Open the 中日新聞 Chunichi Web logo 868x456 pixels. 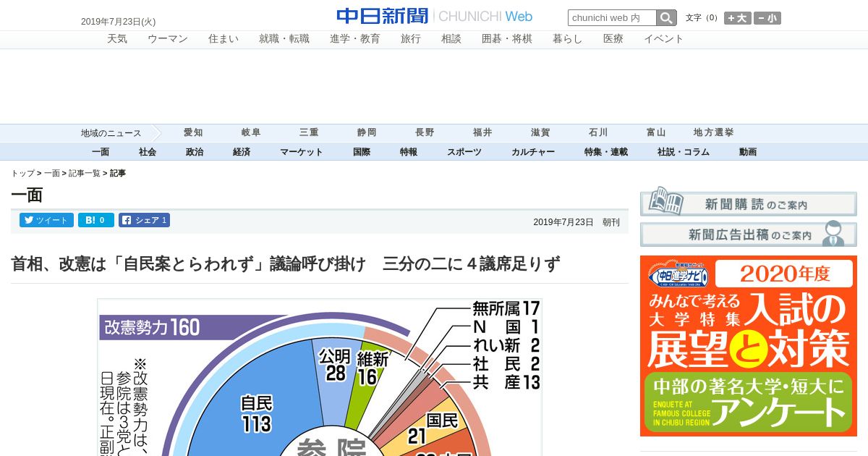[x=434, y=16]
